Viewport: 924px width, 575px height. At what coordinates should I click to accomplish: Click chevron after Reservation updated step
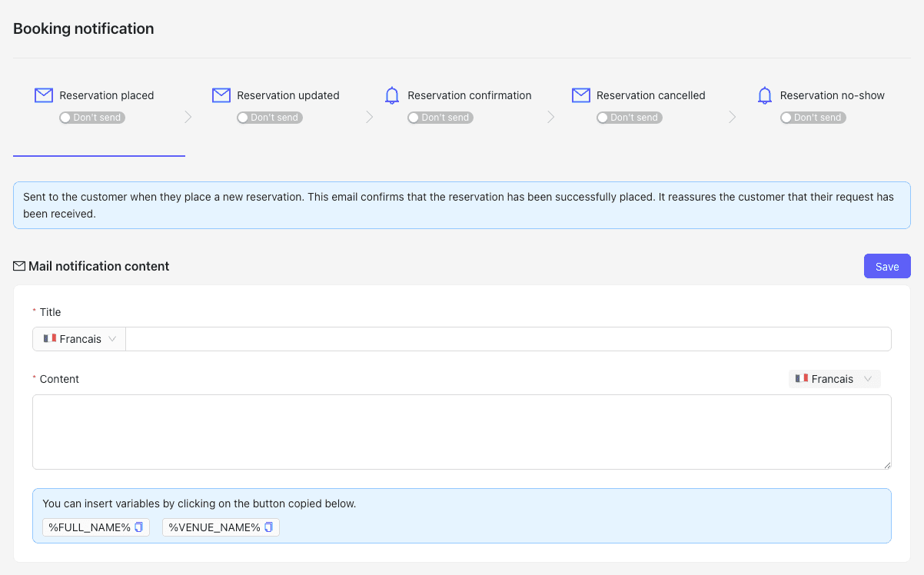(369, 117)
